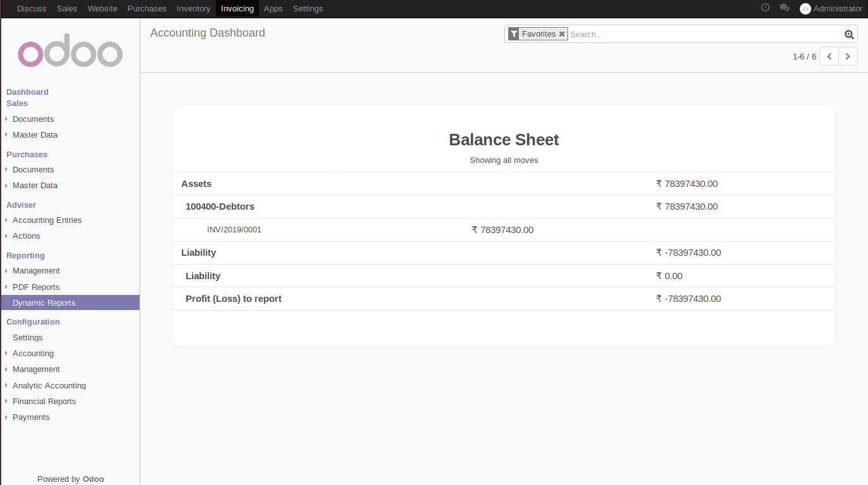This screenshot has height=485, width=868.
Task: Click the Liability sub-row showing ₹ 0.00
Action: tap(504, 276)
